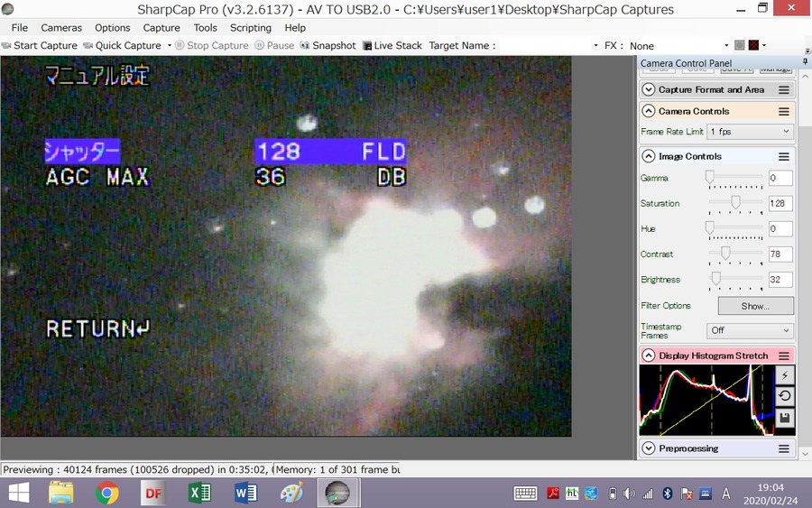The height and width of the screenshot is (508, 812).
Task: Collapse the Image Controls section
Action: click(x=649, y=156)
